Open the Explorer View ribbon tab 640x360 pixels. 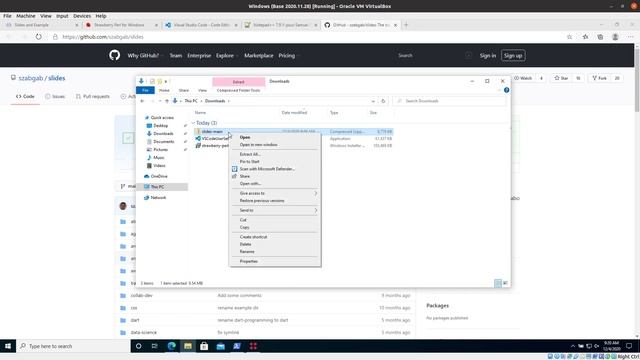(202, 90)
